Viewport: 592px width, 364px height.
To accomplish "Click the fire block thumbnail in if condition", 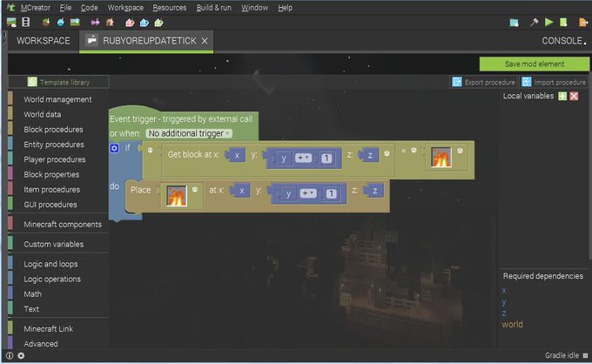I will pos(441,157).
